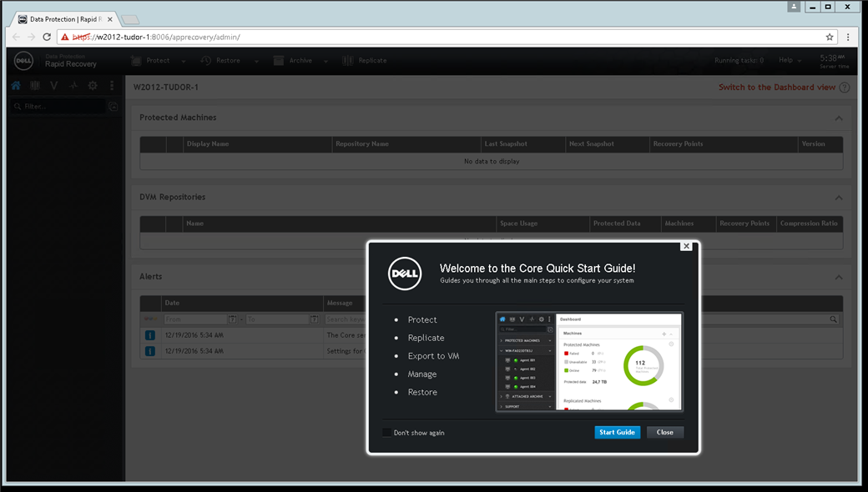Expand the Archive dropdown arrow
Screen dimensions: 868x492
[x=325, y=62]
